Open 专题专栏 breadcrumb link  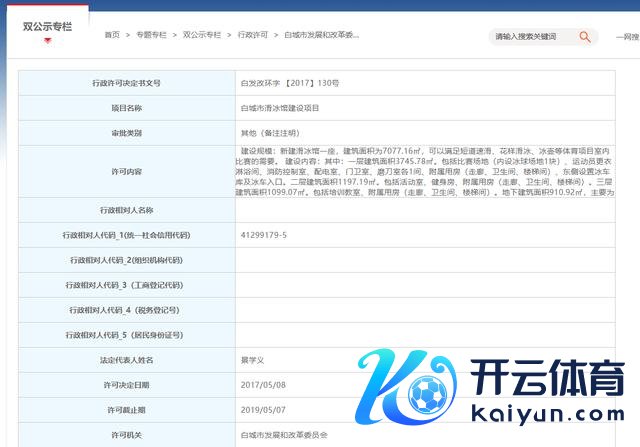tap(151, 35)
